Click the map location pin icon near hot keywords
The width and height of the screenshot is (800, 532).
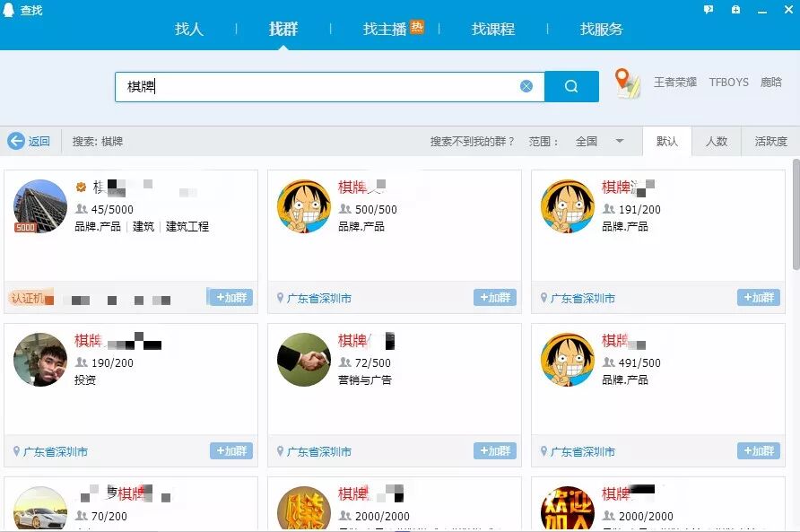click(626, 83)
